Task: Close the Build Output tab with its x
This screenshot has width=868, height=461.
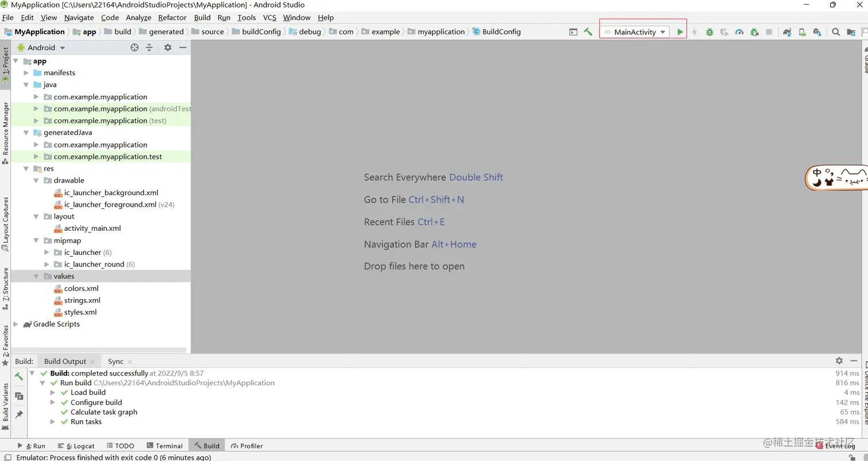Action: point(92,362)
